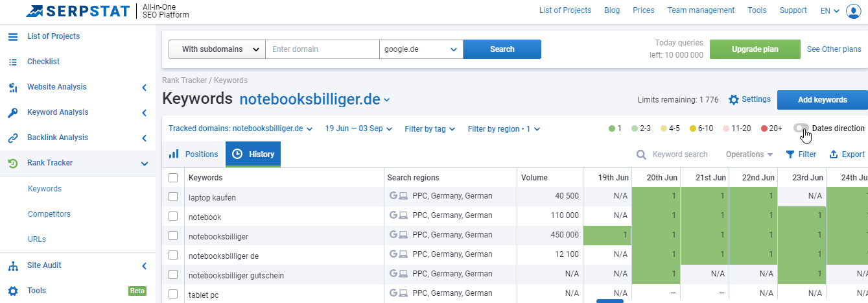
Task: Click the List of Projects hamburger icon in sidebar
Action: click(13, 36)
